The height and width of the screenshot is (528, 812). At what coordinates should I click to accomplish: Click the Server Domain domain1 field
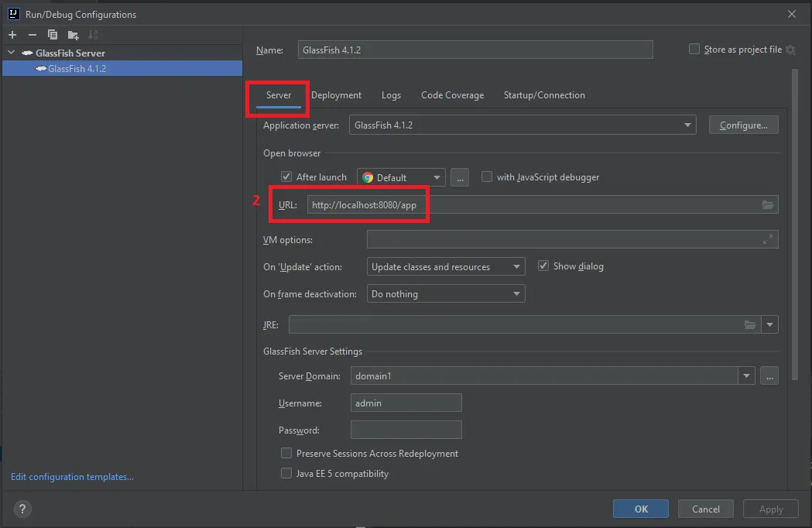543,375
